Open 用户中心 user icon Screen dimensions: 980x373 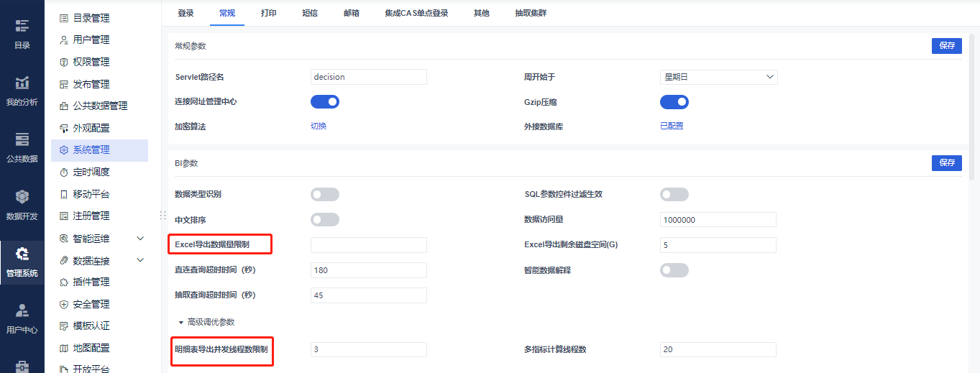tap(22, 310)
